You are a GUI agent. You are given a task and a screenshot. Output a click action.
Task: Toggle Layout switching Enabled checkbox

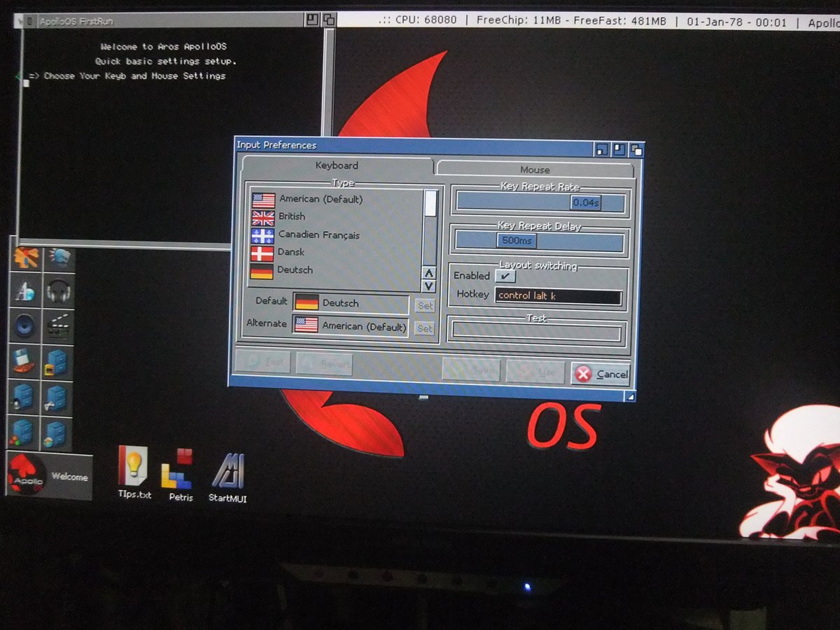coord(505,276)
